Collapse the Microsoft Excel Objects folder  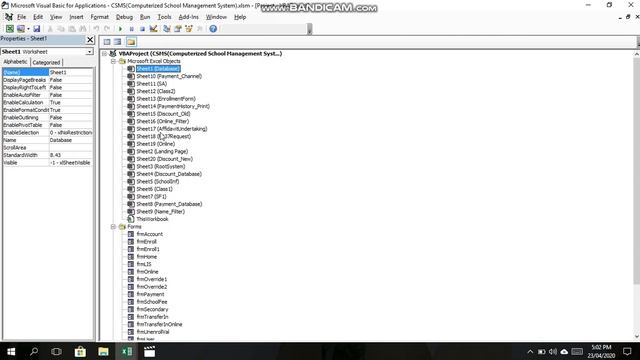113,61
